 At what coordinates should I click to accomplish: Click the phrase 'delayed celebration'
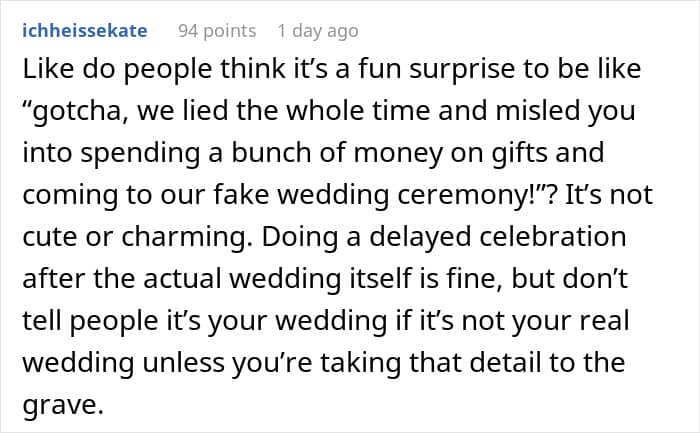pyautogui.click(x=498, y=237)
